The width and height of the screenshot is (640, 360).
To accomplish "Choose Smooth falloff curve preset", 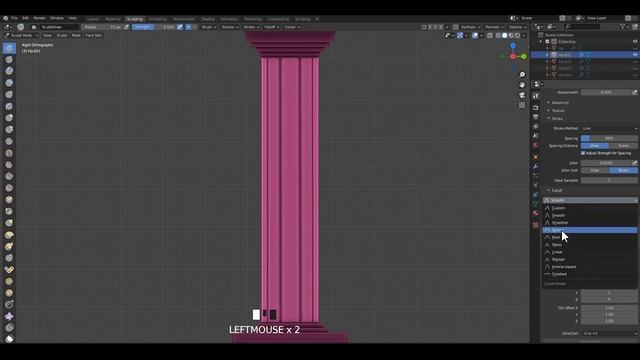I will 590,216.
